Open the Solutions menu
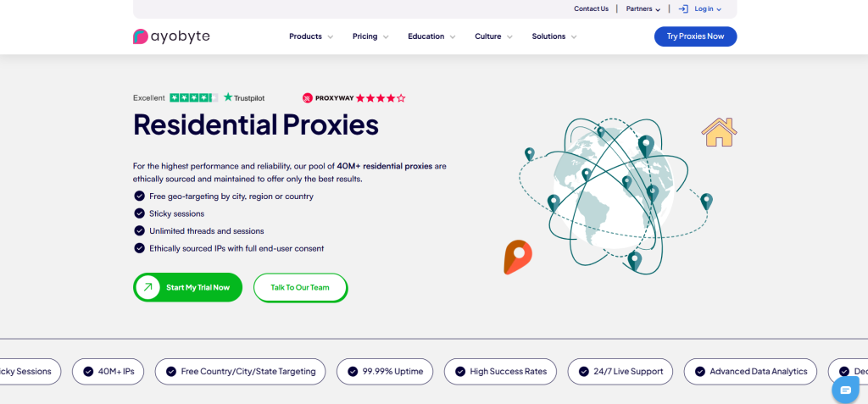The image size is (868, 404). [x=554, y=36]
